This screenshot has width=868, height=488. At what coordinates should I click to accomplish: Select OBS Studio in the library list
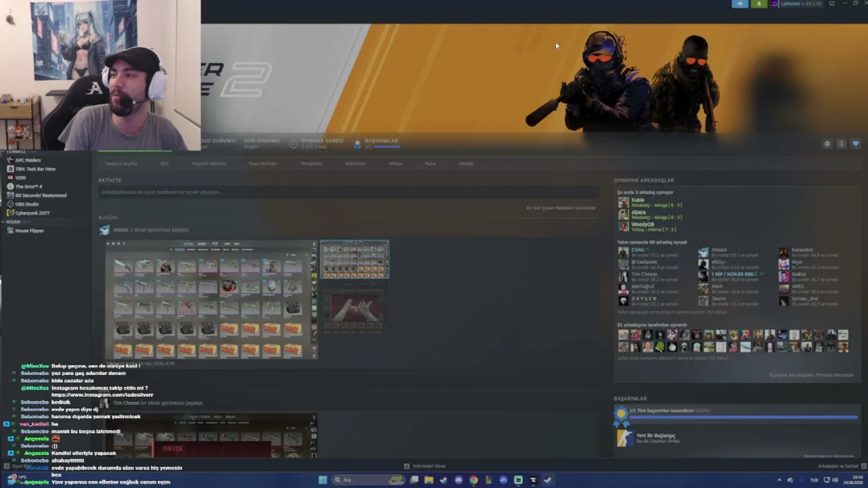(27, 204)
